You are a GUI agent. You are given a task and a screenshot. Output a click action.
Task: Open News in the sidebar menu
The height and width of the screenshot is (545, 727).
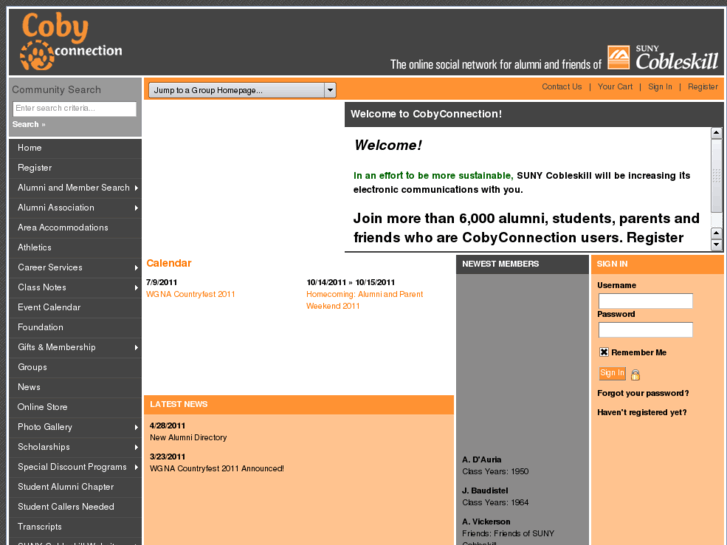[75, 387]
